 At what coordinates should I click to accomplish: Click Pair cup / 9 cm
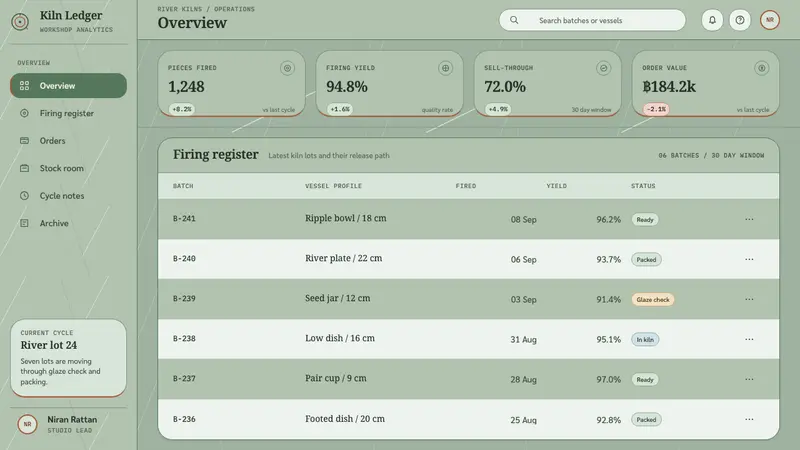[336, 378]
